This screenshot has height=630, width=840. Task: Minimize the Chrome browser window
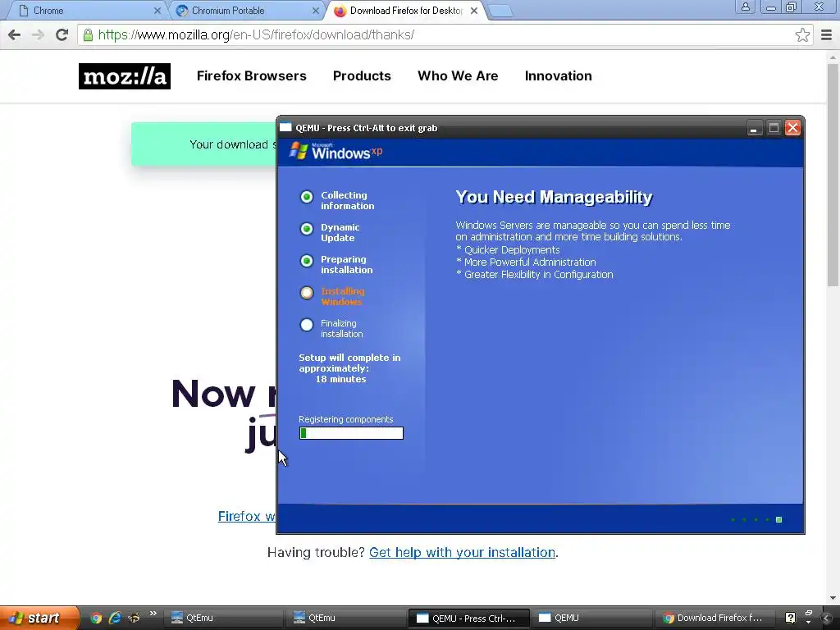point(771,7)
